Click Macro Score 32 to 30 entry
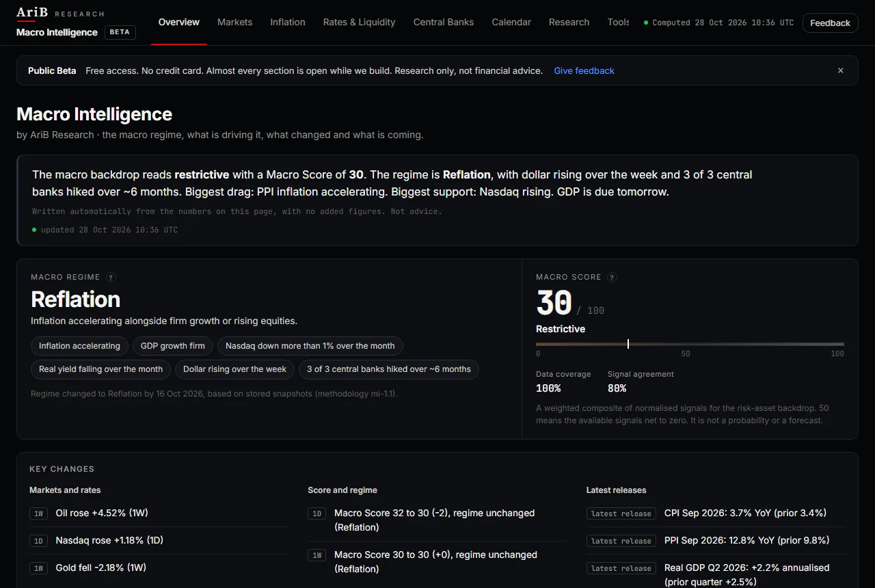Image resolution: width=875 pixels, height=588 pixels. (x=437, y=520)
